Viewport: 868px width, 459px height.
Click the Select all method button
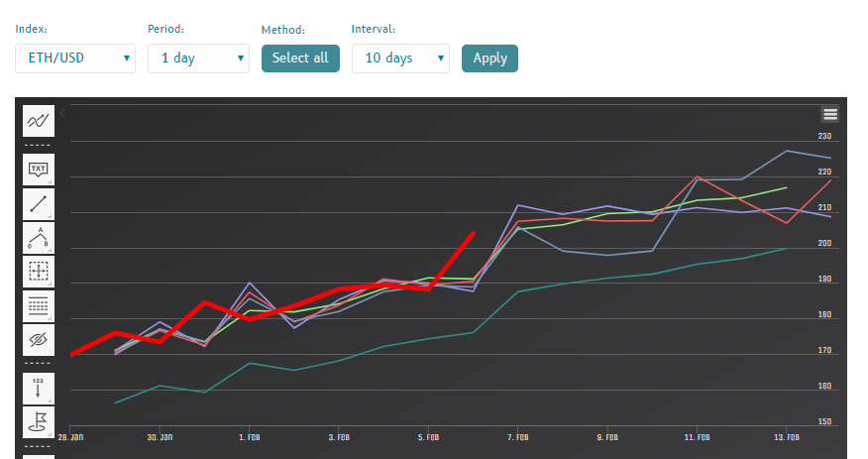coord(300,58)
